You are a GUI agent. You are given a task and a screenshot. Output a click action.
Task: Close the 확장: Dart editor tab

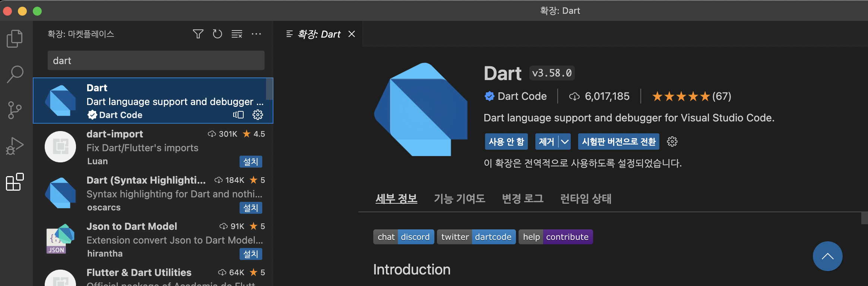(351, 34)
